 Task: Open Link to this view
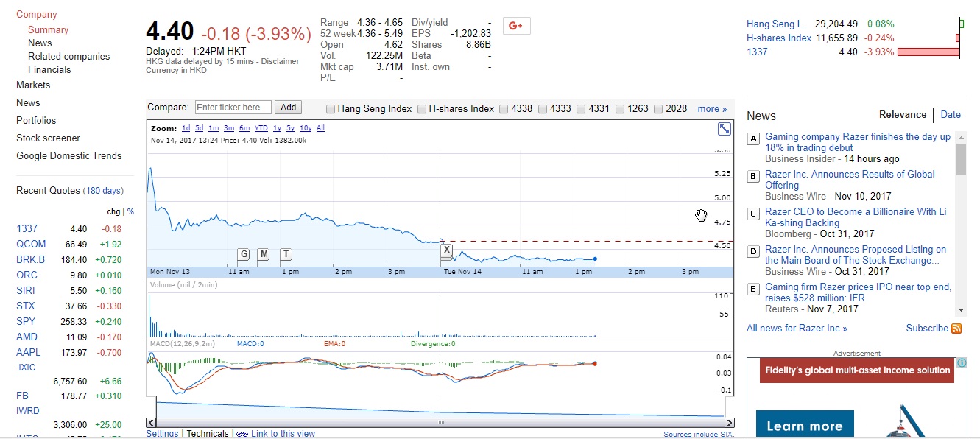(283, 434)
